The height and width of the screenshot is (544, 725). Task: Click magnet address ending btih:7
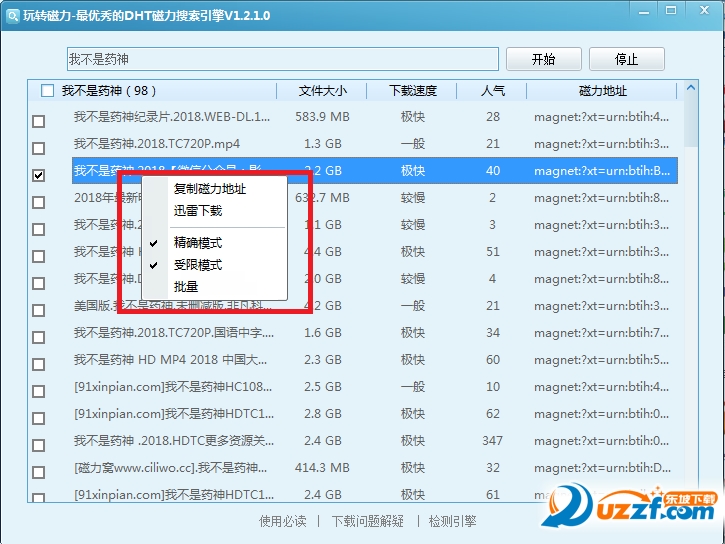click(601, 333)
